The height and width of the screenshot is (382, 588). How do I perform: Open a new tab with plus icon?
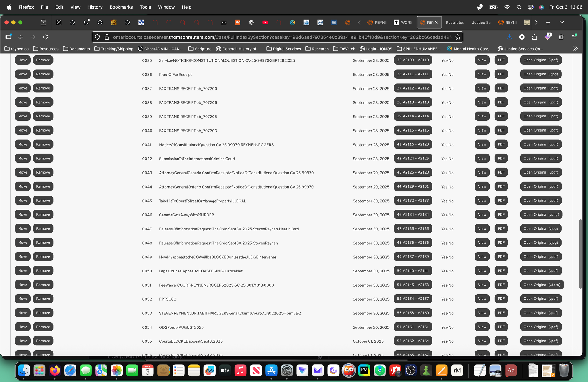(548, 23)
